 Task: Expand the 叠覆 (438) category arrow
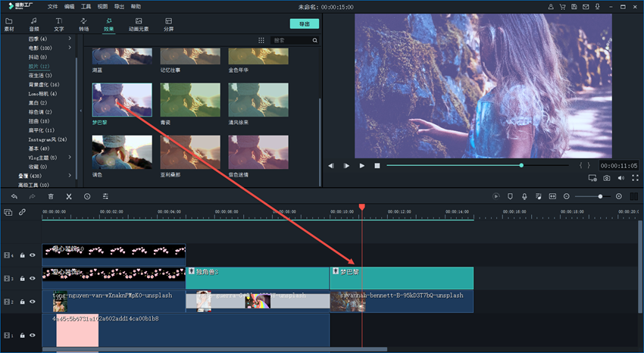(70, 176)
